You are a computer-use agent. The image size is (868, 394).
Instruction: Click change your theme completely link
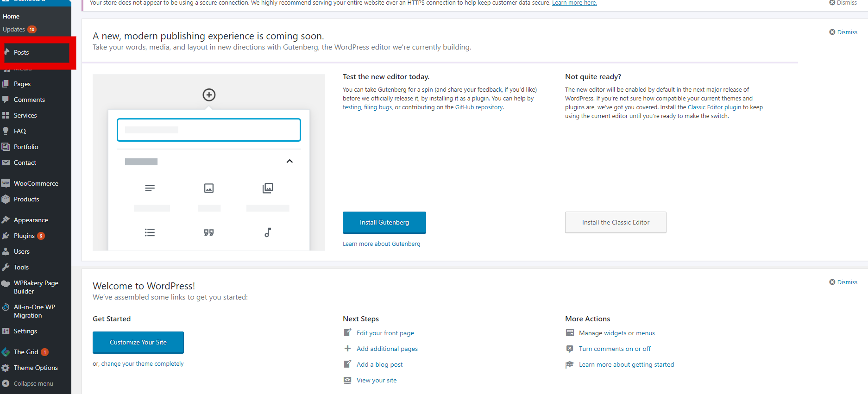[142, 364]
